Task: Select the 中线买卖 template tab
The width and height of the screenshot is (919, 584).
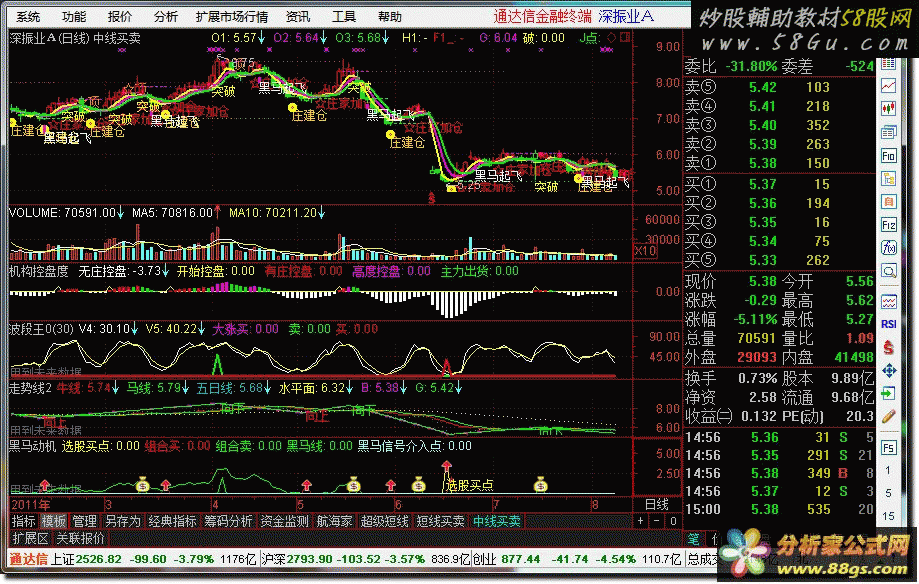Action: (x=497, y=521)
